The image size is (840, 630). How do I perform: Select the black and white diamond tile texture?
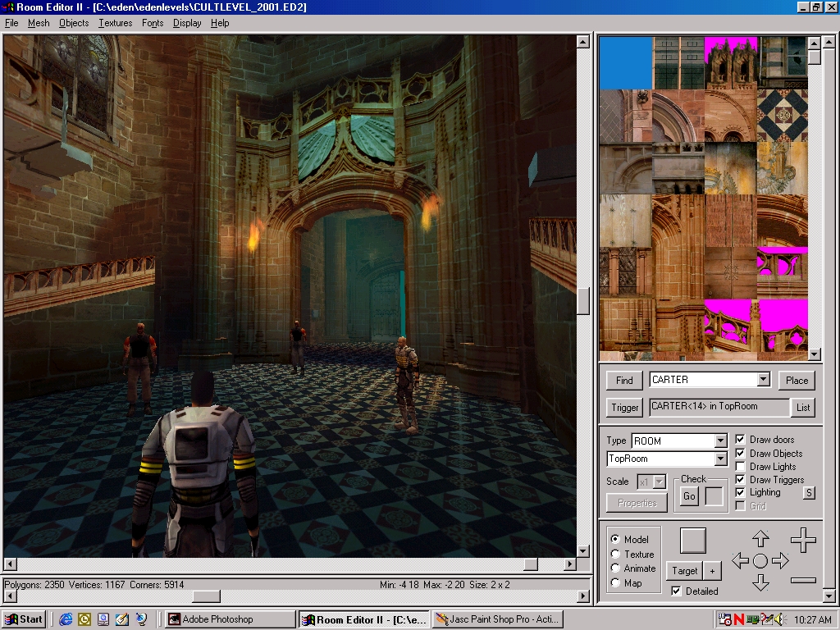coord(782,115)
